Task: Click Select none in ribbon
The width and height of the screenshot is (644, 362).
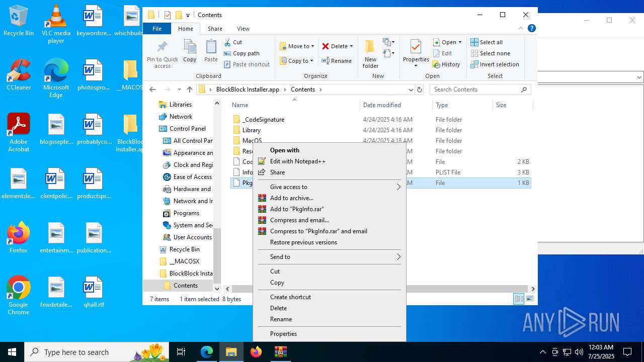Action: (x=490, y=53)
